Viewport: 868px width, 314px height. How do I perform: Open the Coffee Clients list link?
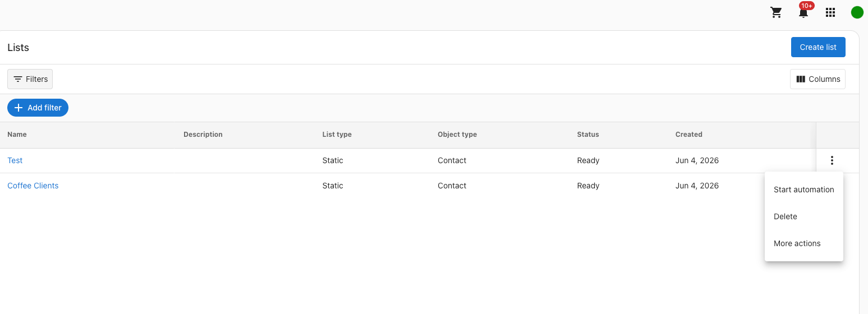pos(33,186)
